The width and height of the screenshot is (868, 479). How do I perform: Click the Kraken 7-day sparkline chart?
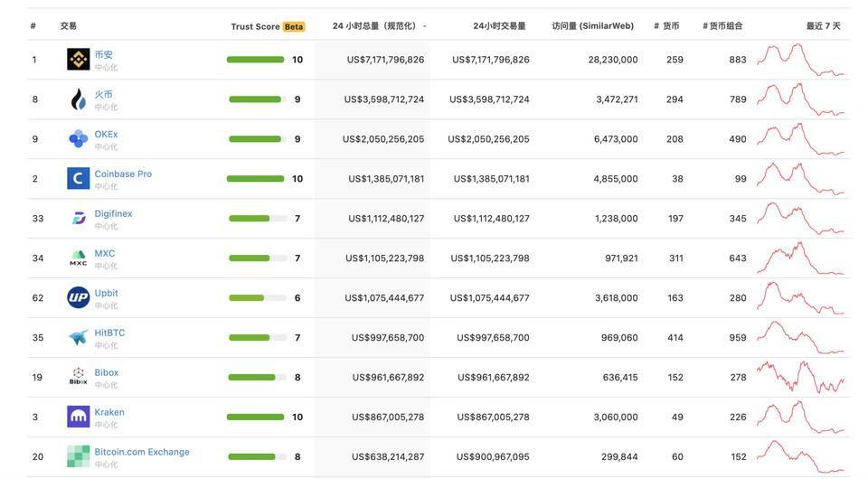(800, 417)
